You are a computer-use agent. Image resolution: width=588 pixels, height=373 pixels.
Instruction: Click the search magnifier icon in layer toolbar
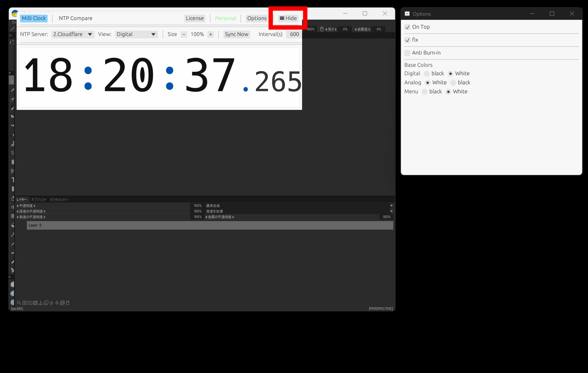click(x=19, y=303)
